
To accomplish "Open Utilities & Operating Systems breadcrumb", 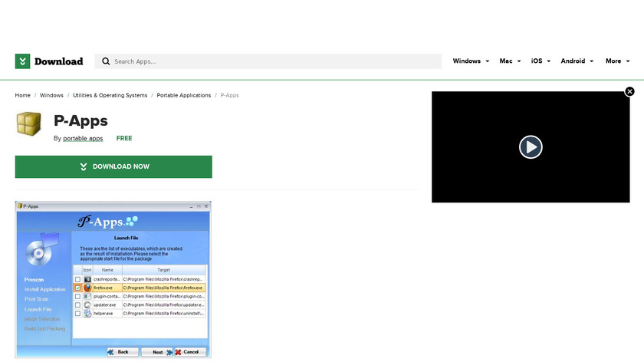I will pyautogui.click(x=110, y=95).
